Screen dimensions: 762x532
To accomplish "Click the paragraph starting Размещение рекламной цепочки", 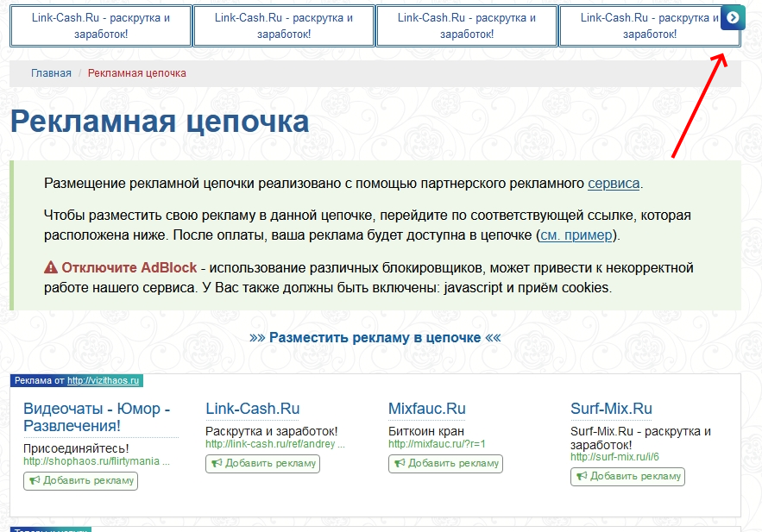I will 343,184.
